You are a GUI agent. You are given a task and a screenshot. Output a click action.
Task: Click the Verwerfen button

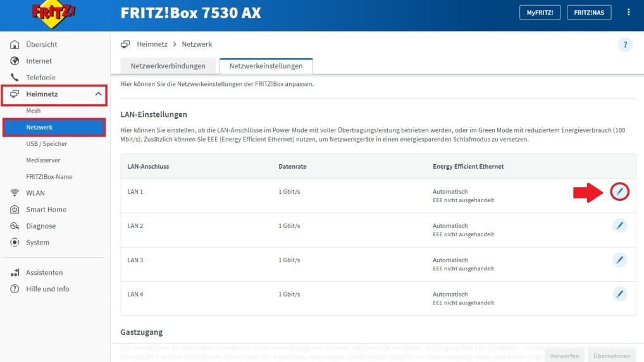[x=565, y=356]
